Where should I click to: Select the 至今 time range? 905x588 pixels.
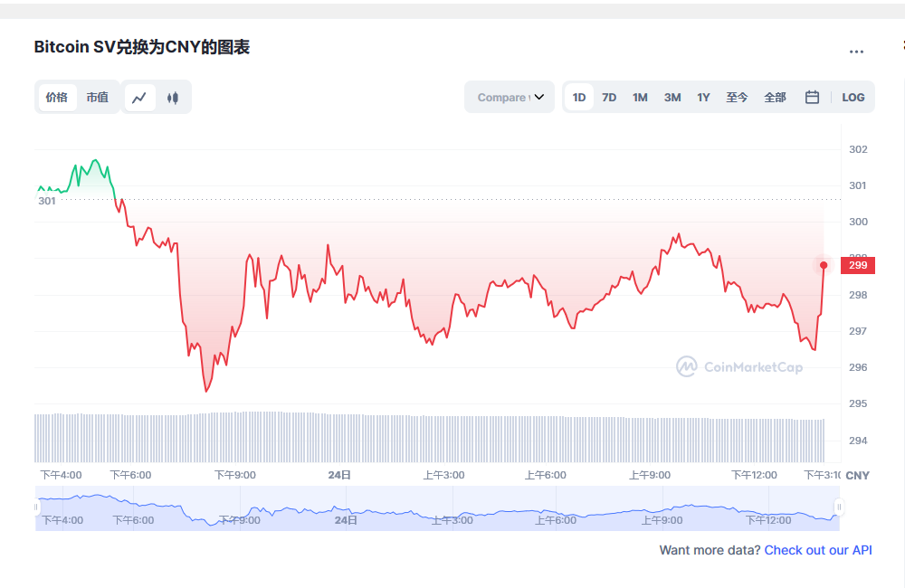tap(737, 97)
